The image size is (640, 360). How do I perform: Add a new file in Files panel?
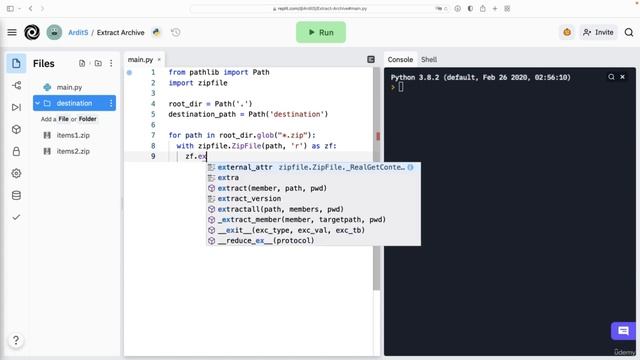pyautogui.click(x=82, y=63)
